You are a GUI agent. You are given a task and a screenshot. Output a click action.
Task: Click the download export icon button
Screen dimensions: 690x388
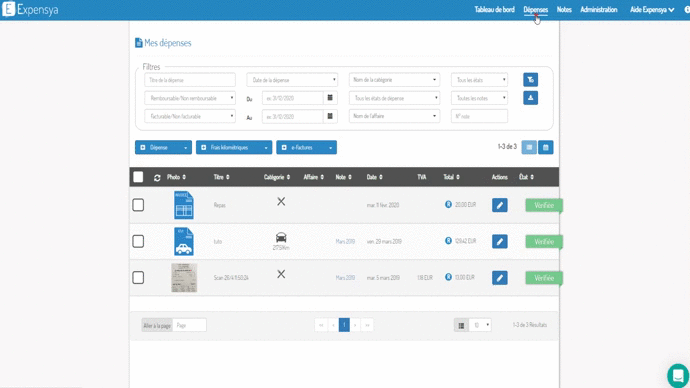coord(530,98)
